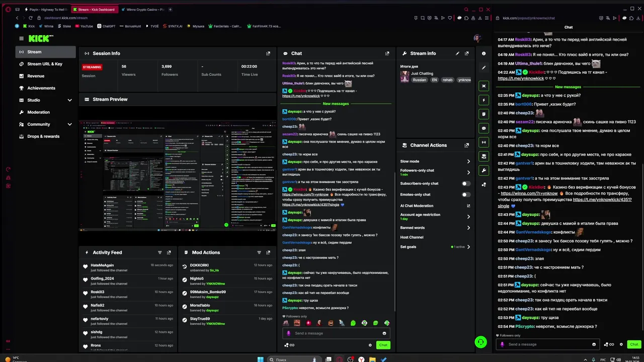Toggle Subscribers-only chat switch
Screen dimensions: 644x362
[466, 184]
